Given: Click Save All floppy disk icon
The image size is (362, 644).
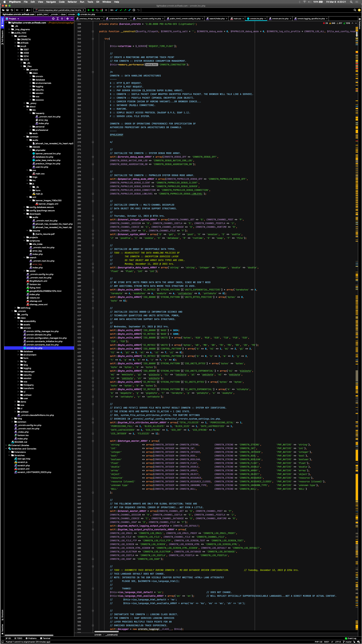Looking at the screenshot, I should pyautogui.click(x=8, y=10).
